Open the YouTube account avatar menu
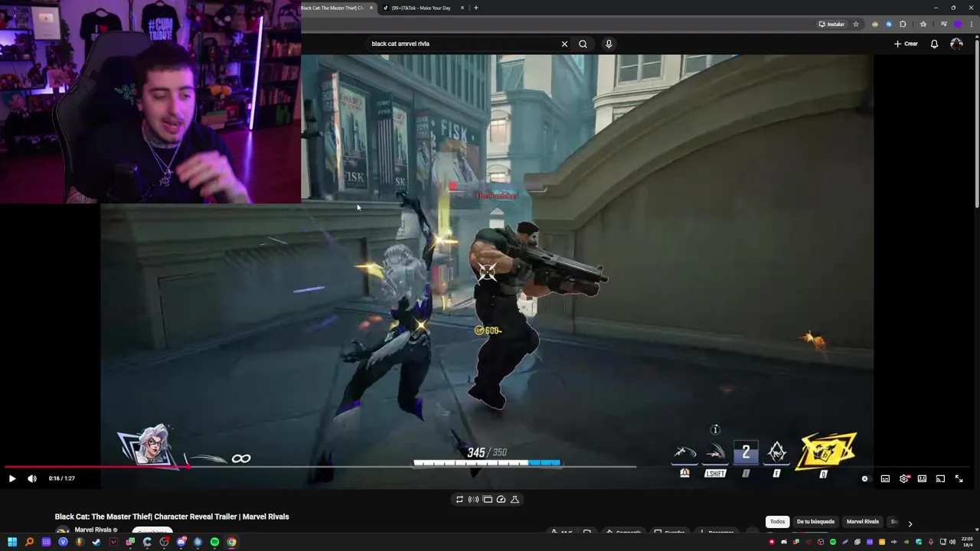Viewport: 980px width, 551px height. (956, 44)
